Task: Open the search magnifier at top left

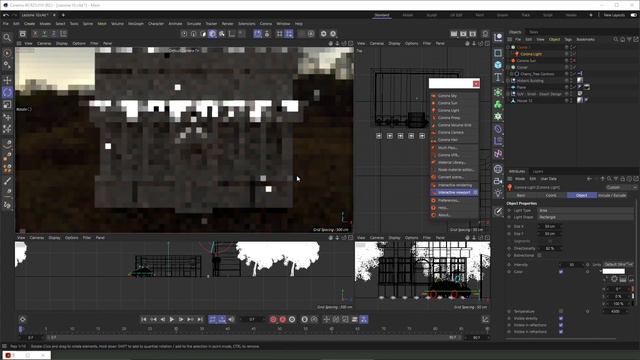Action: click(x=7, y=38)
